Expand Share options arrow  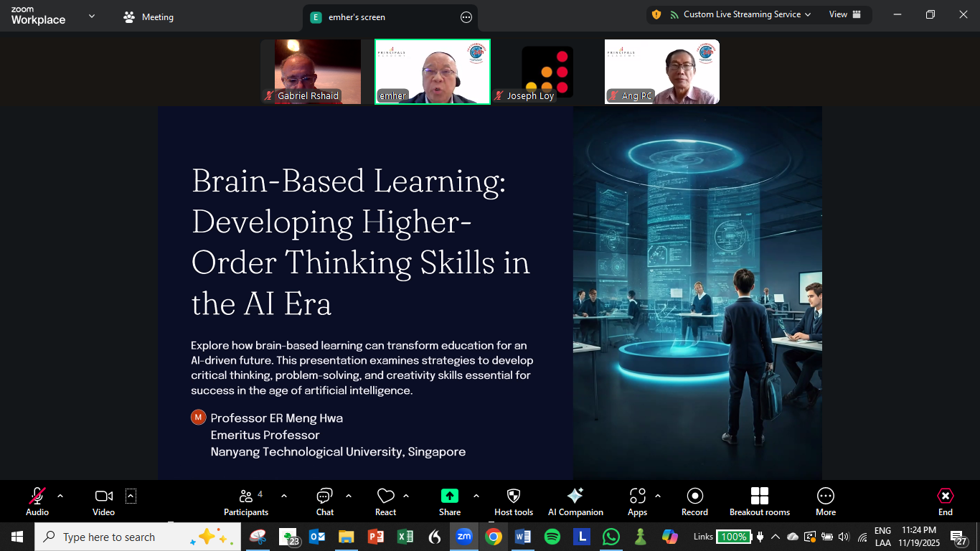(476, 496)
